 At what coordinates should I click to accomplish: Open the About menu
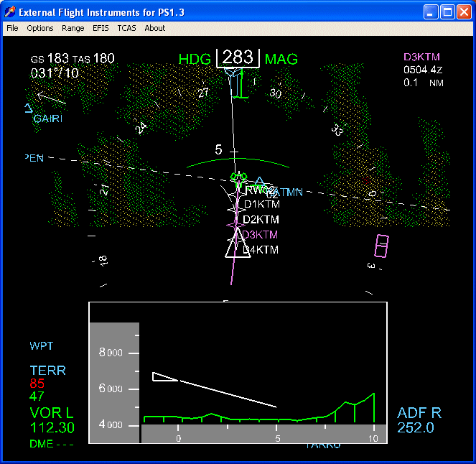coord(154,28)
